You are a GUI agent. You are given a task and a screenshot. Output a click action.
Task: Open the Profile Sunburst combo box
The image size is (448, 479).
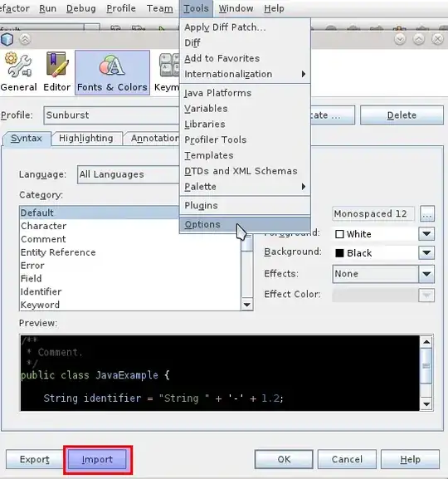pos(111,115)
